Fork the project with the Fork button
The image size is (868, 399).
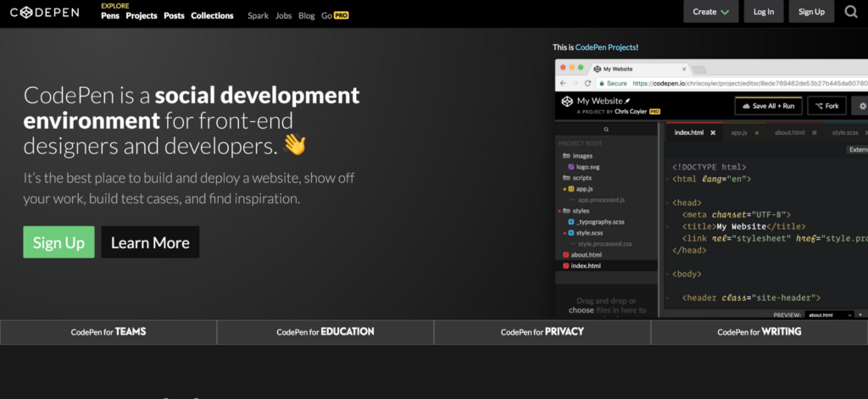coord(827,106)
